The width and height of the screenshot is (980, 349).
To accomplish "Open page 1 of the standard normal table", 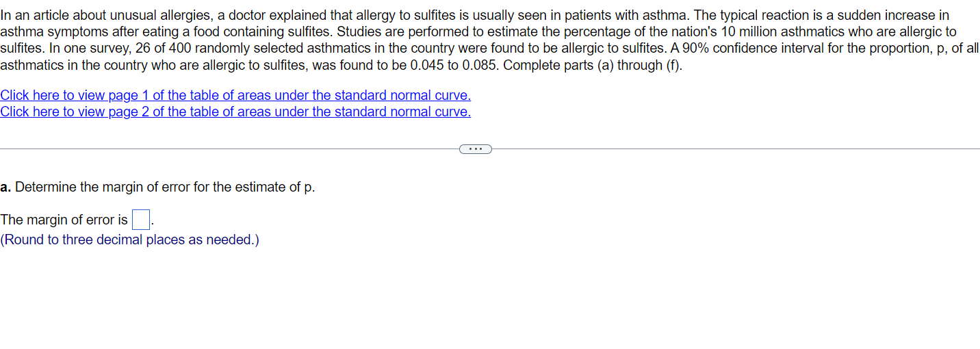I will (235, 95).
